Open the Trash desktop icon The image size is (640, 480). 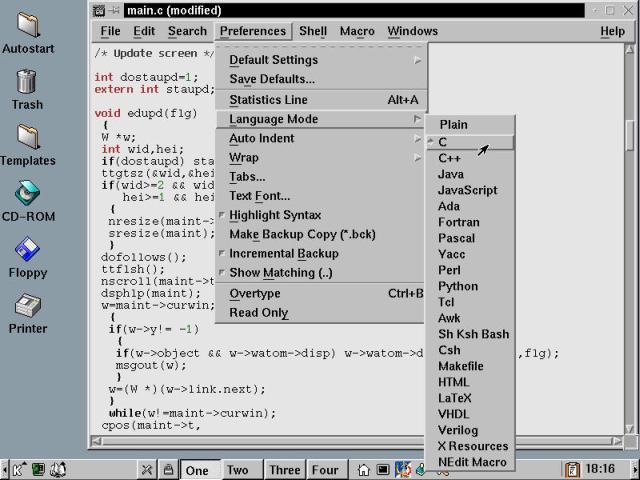click(27, 82)
